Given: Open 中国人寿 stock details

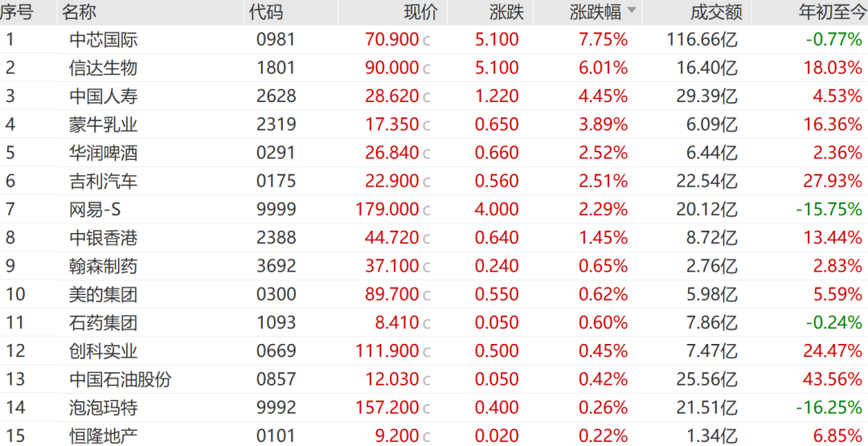Looking at the screenshot, I should click(x=103, y=96).
